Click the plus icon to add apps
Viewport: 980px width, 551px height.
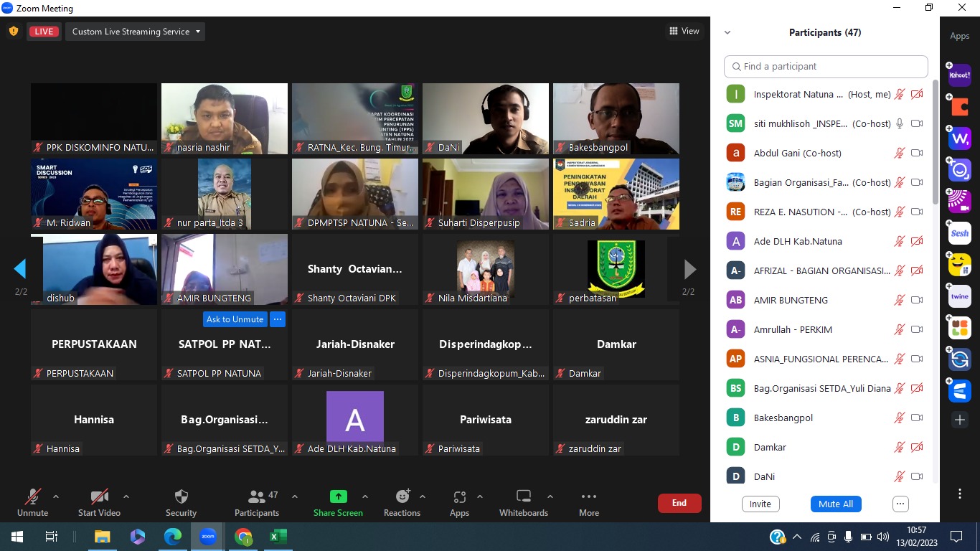point(959,420)
